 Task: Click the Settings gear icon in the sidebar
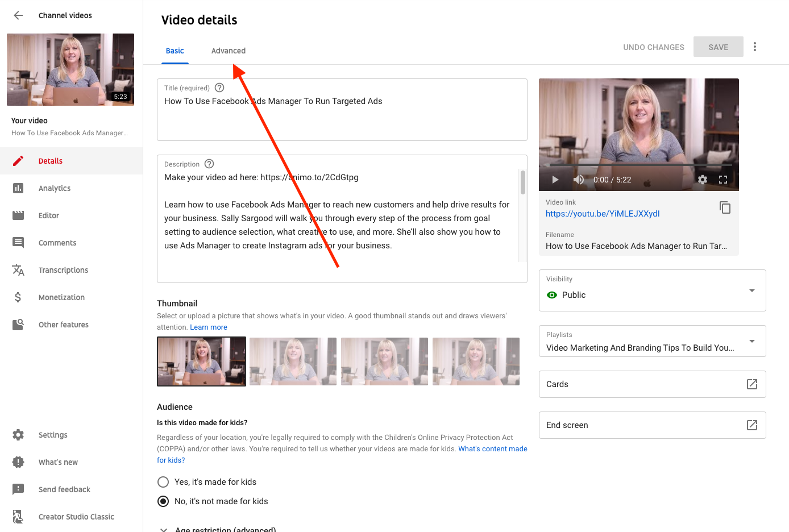point(18,435)
